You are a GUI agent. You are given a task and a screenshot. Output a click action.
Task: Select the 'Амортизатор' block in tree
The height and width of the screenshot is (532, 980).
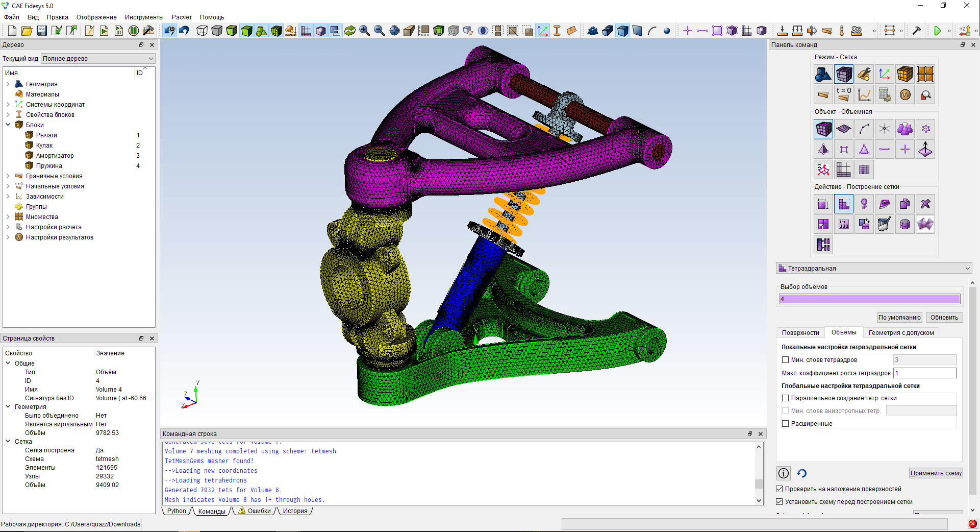coord(55,156)
